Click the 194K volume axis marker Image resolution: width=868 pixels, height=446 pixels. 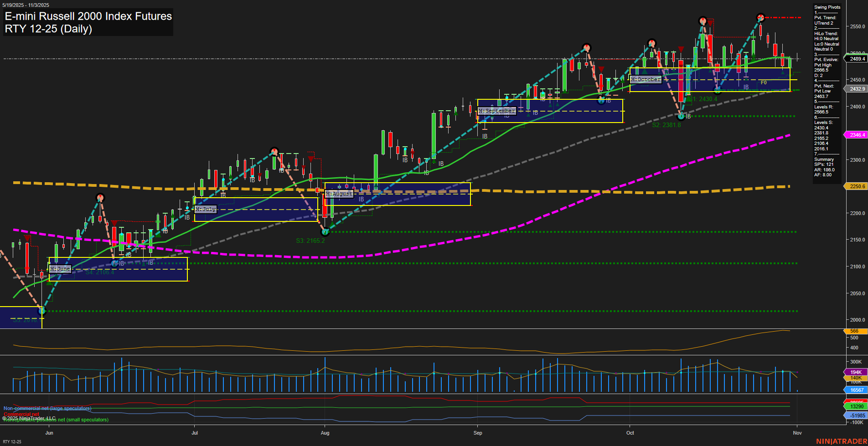point(856,372)
